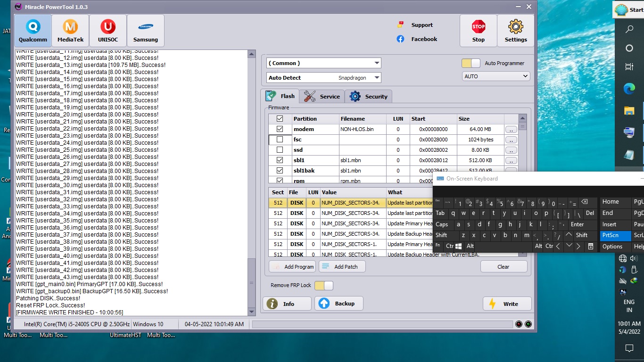The height and width of the screenshot is (362, 644).
Task: Open File Explorer from the taskbar
Action: click(629, 110)
